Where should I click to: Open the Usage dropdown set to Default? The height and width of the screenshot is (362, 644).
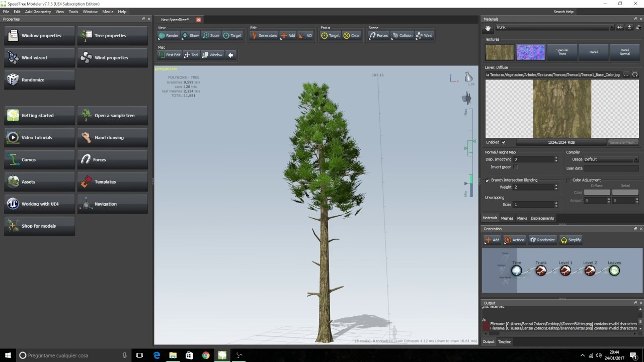(604, 159)
